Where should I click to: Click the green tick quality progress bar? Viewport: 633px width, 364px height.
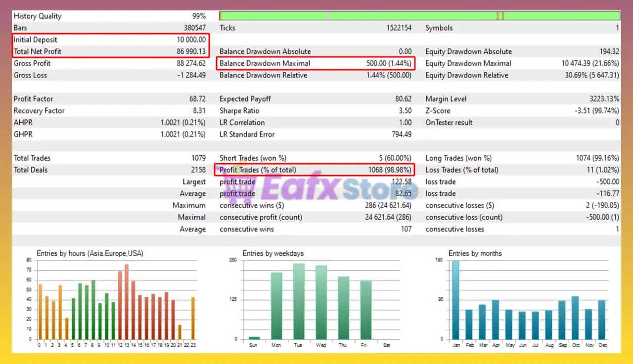pyautogui.click(x=420, y=15)
